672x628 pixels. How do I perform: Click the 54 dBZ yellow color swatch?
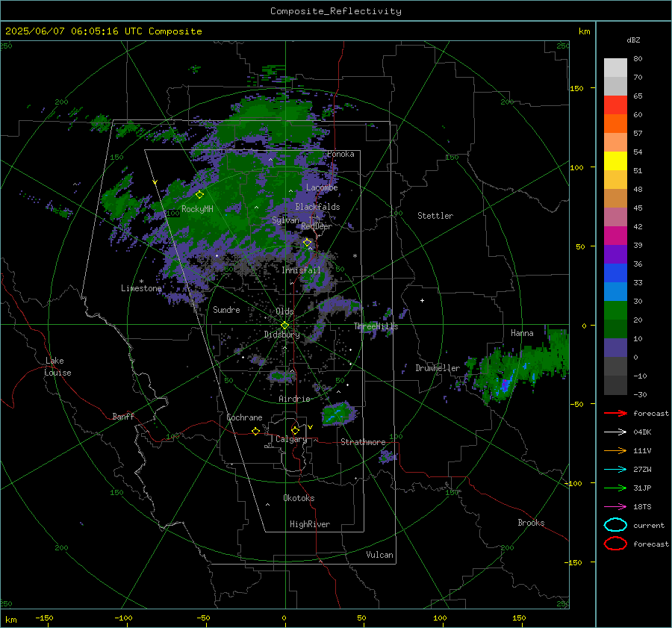click(615, 161)
